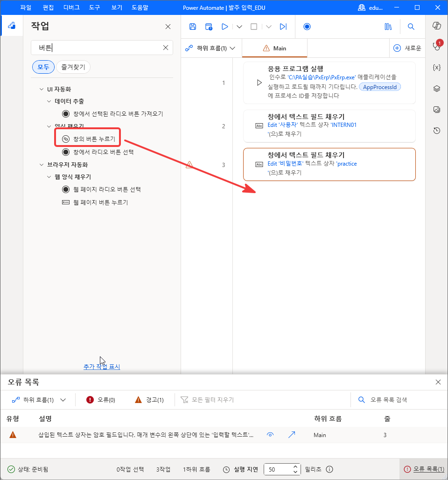This screenshot has width=448, height=480.
Task: Switch to the Main subflow tab
Action: point(274,48)
